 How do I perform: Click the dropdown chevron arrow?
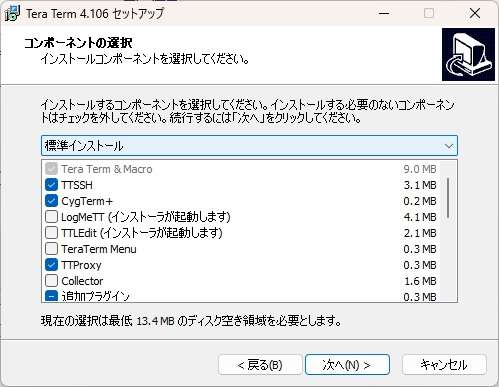pos(449,146)
